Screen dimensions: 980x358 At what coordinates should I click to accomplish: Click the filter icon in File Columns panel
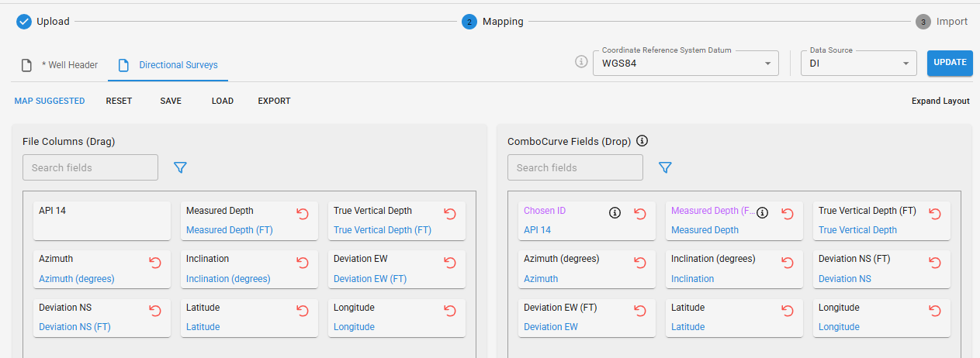180,167
